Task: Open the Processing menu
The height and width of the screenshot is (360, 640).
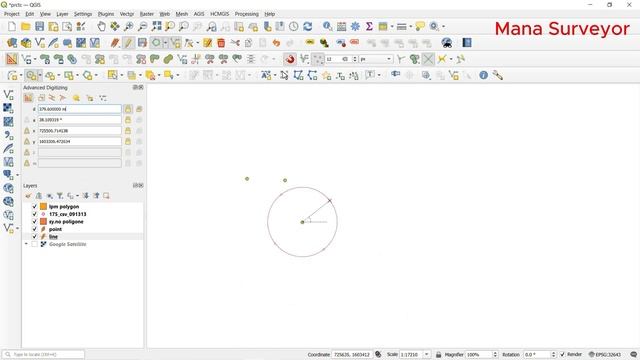Action: click(x=247, y=14)
